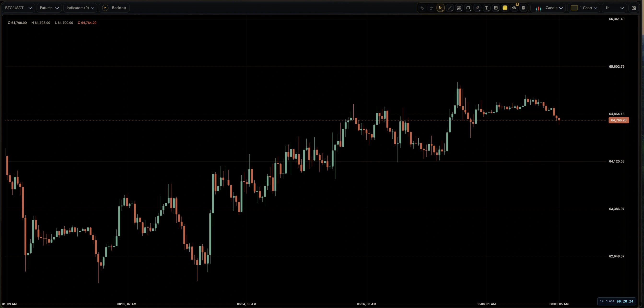Viewport: 644px width, 308px height.
Task: Open the yellow drawing color swatch
Action: click(505, 8)
